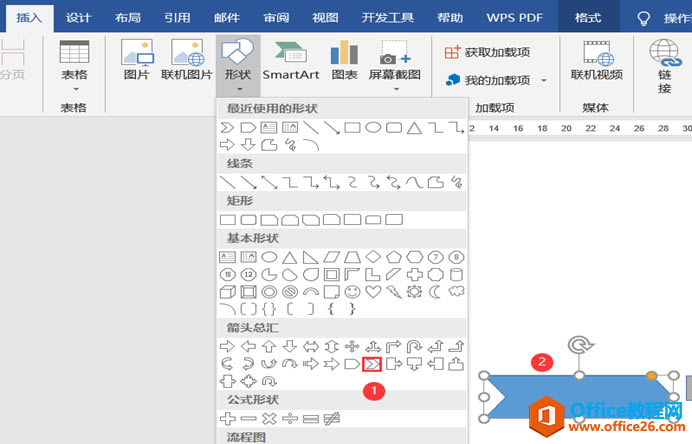Choose the triangle in 最近使用的形状
Image resolution: width=692 pixels, height=444 pixels.
coord(414,128)
